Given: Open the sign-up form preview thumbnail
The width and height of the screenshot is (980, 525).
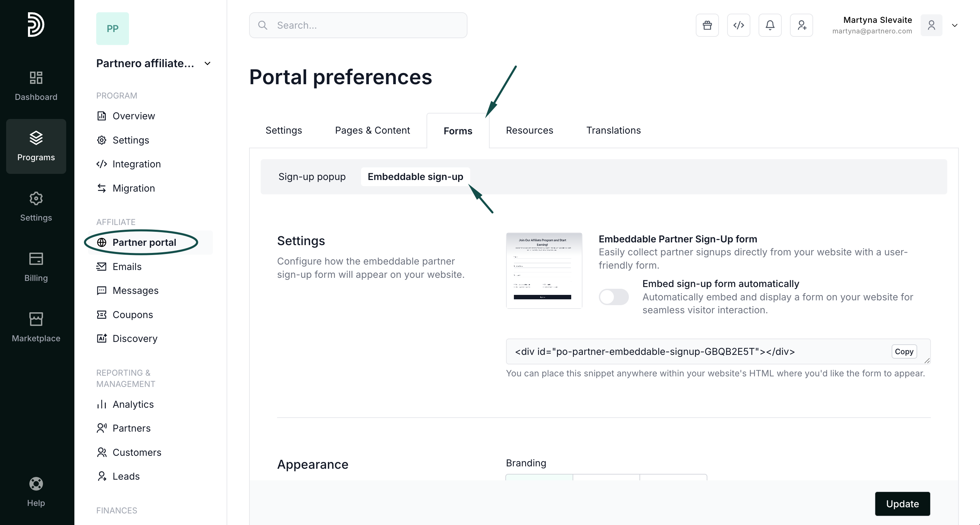Looking at the screenshot, I should tap(544, 270).
